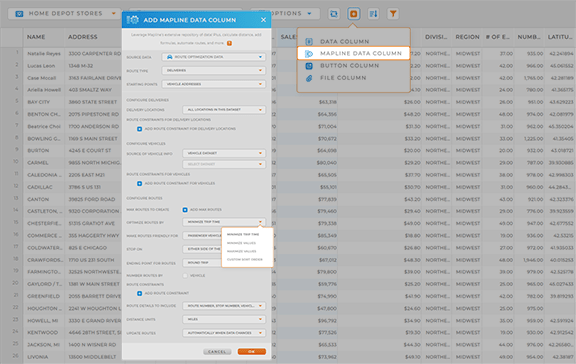Click the Divisi... column header

436,37
